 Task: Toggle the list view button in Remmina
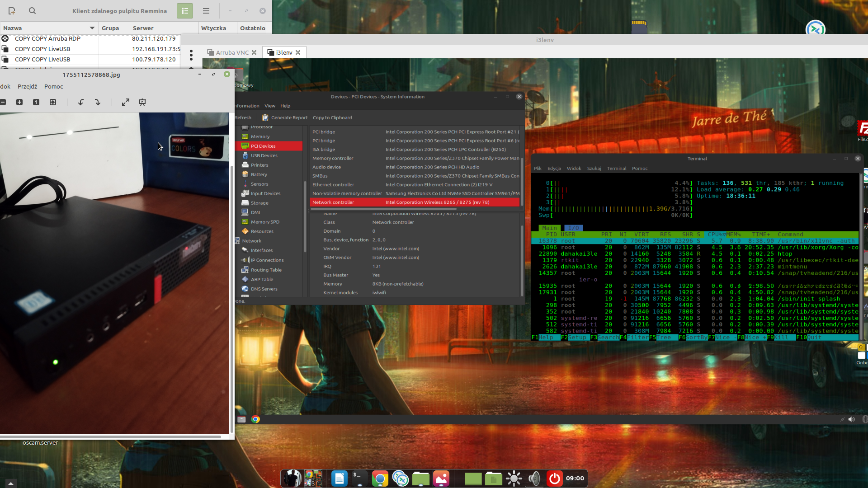184,11
